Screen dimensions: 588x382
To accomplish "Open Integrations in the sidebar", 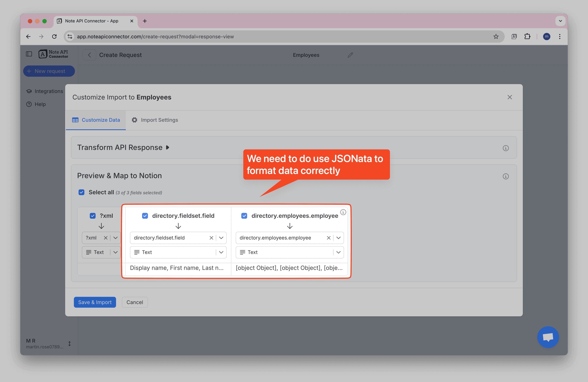I will point(45,91).
